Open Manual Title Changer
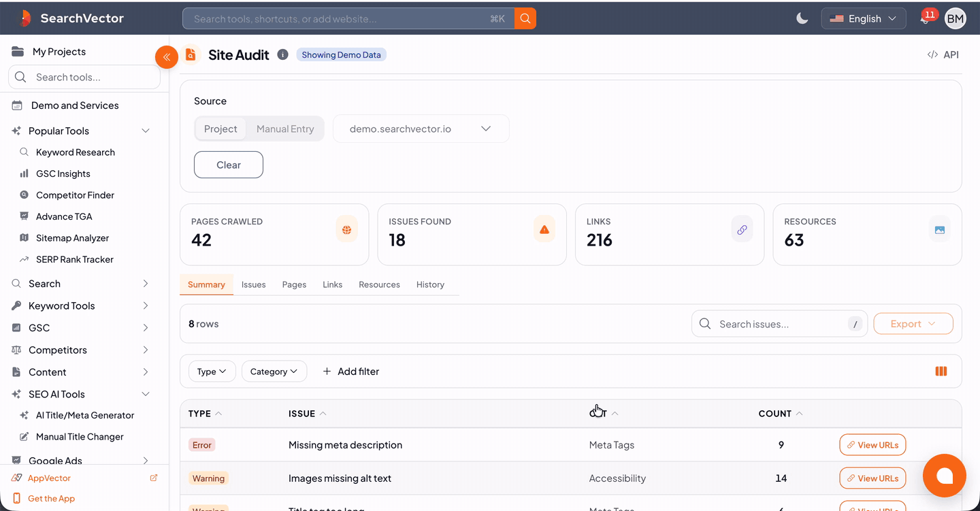This screenshot has width=980, height=511. [80, 437]
